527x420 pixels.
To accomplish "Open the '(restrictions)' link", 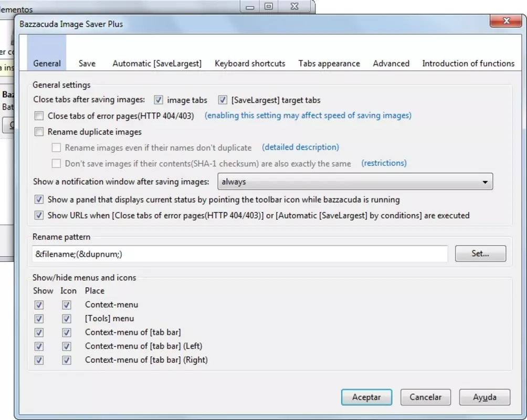I will (384, 163).
